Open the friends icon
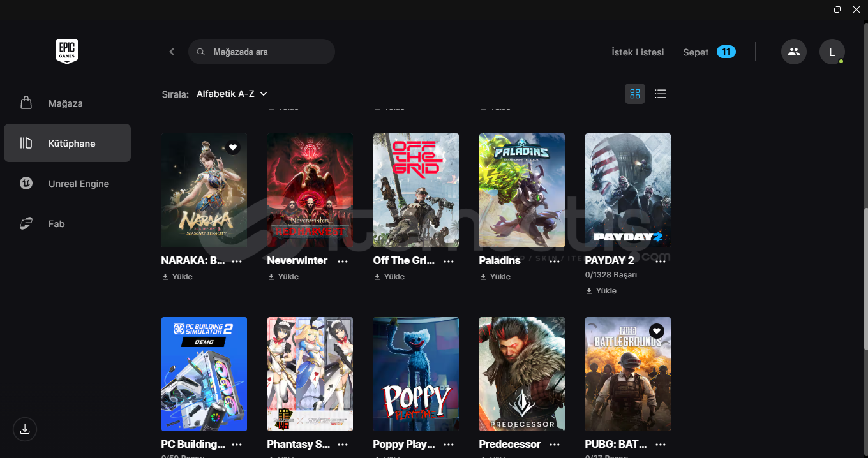 point(794,52)
